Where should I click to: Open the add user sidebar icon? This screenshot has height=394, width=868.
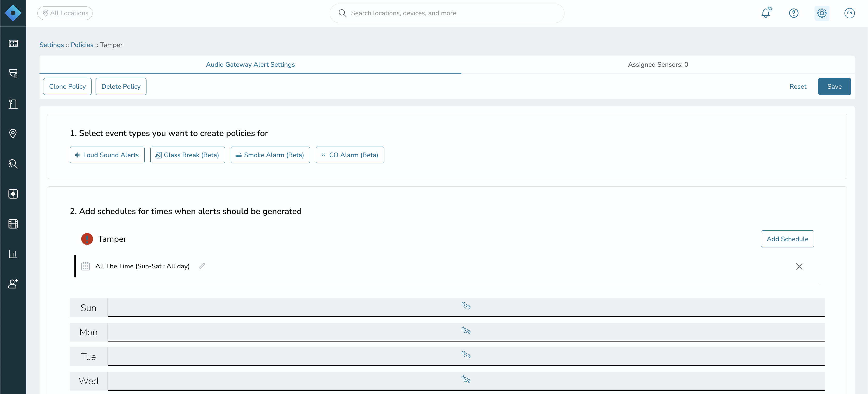[x=13, y=284]
